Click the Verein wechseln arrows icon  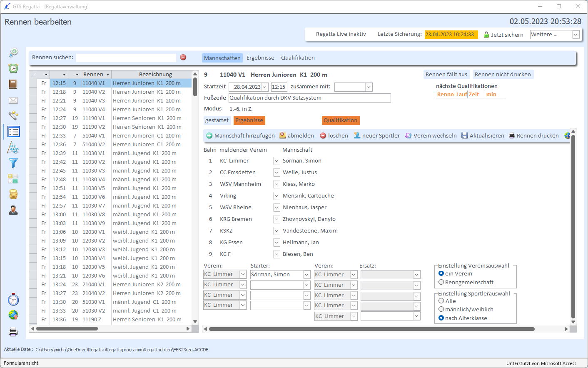pos(409,135)
